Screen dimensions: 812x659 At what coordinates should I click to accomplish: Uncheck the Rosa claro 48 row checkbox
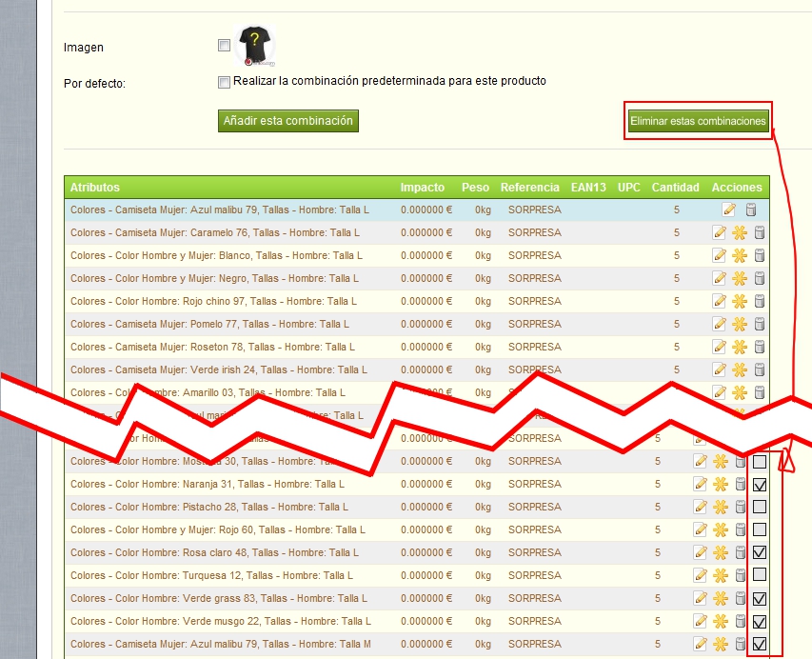[x=760, y=552]
